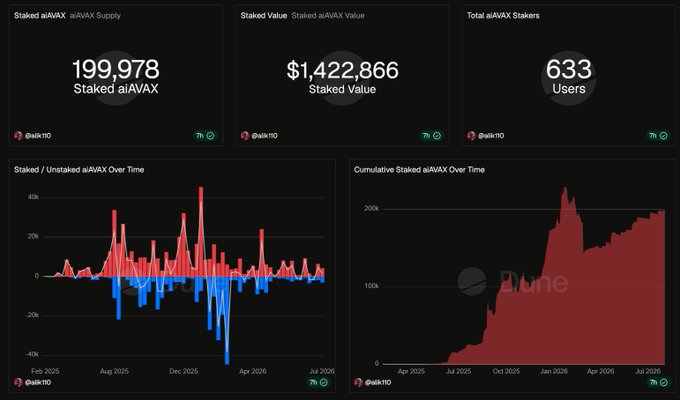The height and width of the screenshot is (400, 680).
Task: Click -20k label on bar chart axis
Action: [x=32, y=315]
